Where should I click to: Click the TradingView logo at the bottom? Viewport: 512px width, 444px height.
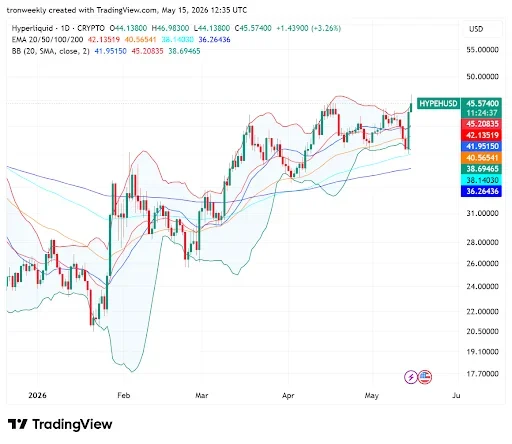tap(60, 424)
